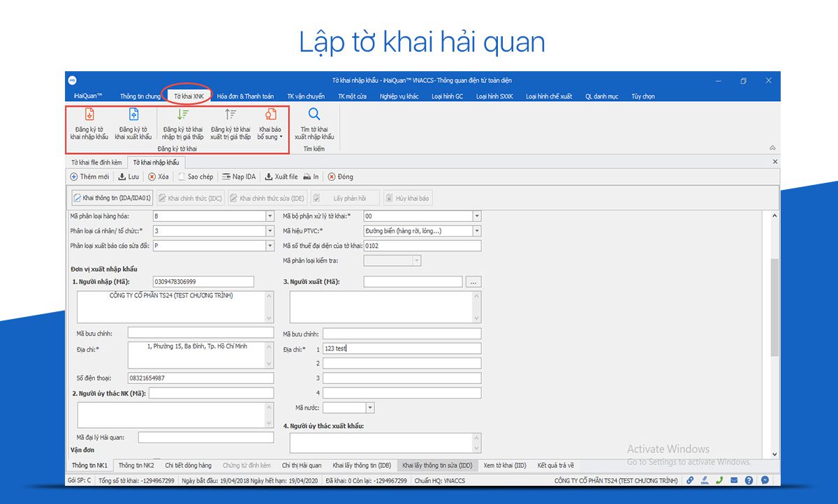Expand the Mã nước combo box
This screenshot has height=504, width=838.
point(370,408)
